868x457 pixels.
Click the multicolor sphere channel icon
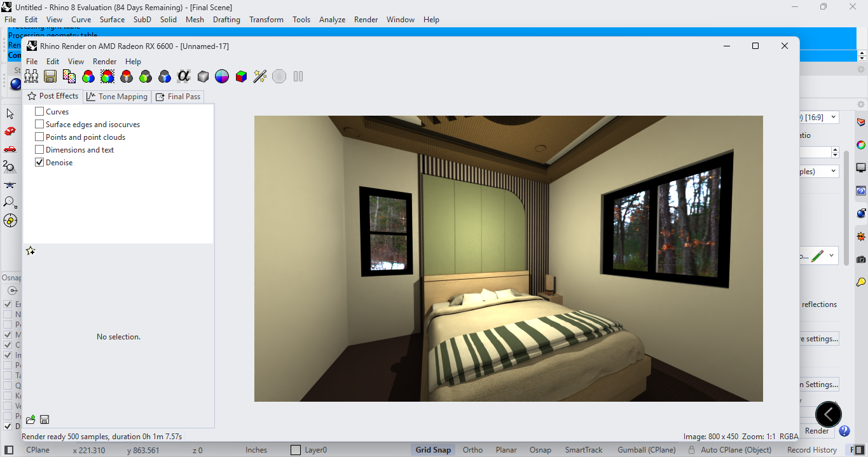tap(222, 76)
